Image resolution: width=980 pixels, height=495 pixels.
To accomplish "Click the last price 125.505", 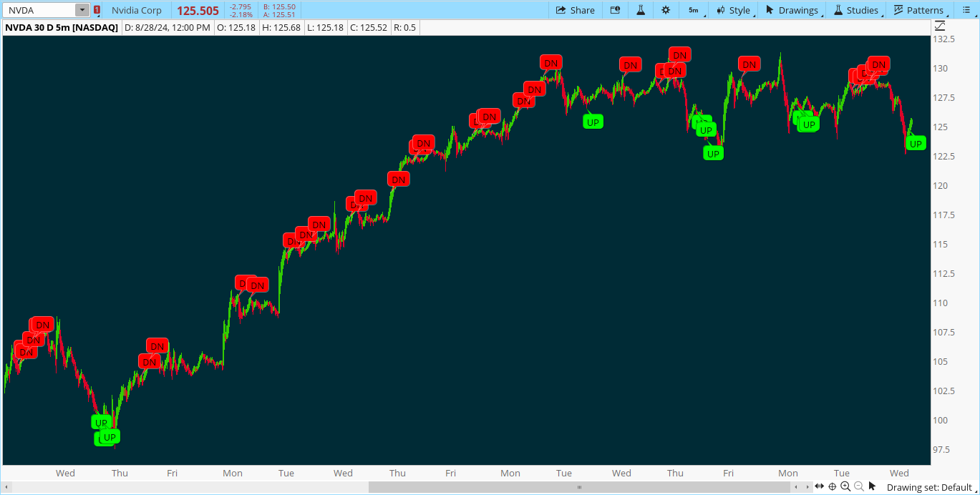I will (198, 11).
